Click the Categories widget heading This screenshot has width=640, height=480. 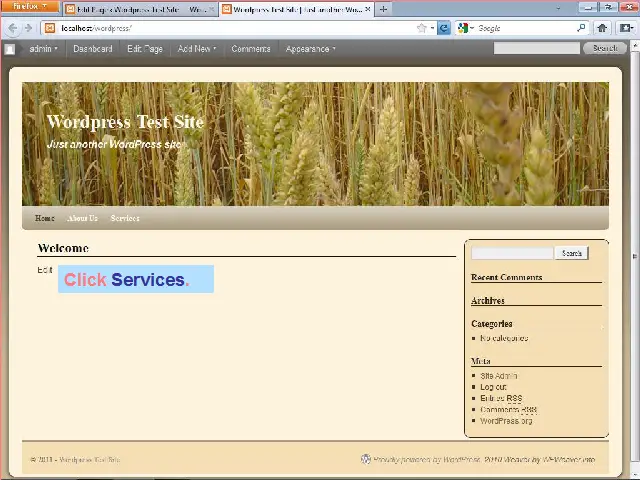(x=491, y=324)
